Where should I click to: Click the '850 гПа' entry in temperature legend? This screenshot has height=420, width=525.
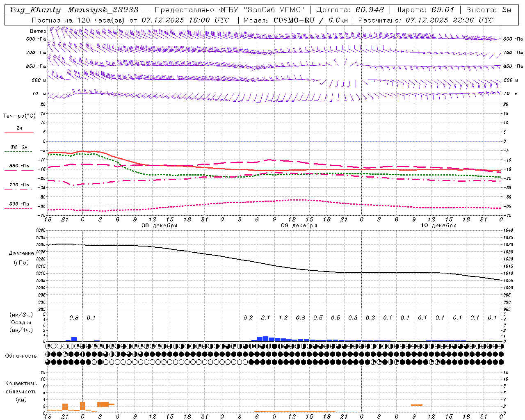click(19, 166)
